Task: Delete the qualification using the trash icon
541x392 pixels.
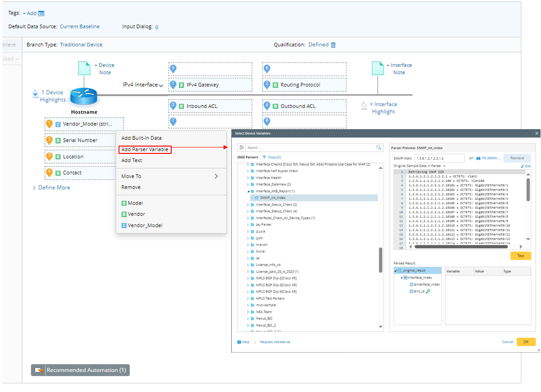Action: (333, 45)
